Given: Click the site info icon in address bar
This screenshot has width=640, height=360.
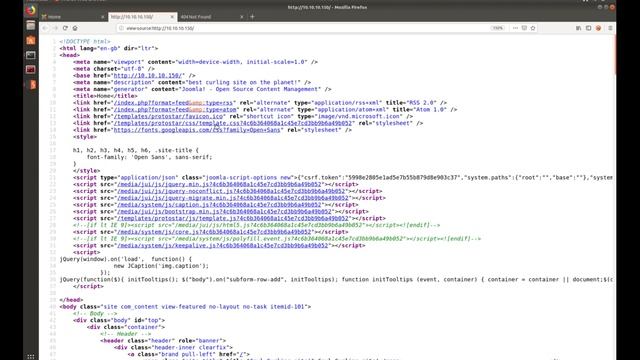Looking at the screenshot, I should 121,28.
